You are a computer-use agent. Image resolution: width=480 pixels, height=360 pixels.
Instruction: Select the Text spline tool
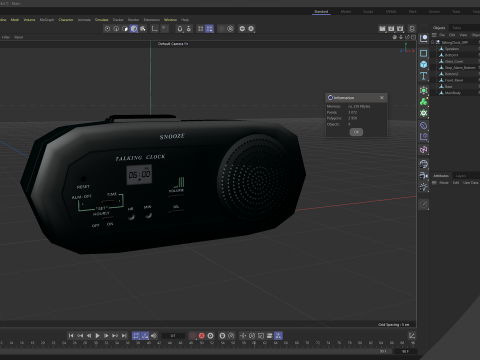tap(424, 76)
